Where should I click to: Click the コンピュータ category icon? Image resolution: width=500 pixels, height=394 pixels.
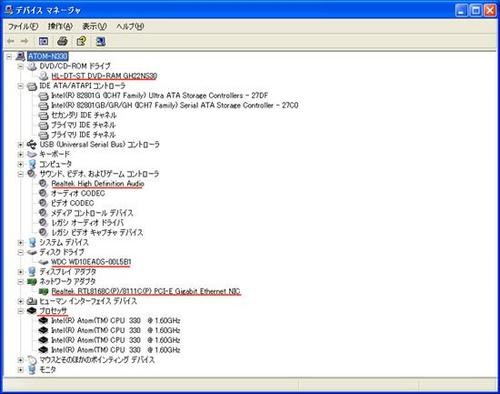tap(32, 164)
